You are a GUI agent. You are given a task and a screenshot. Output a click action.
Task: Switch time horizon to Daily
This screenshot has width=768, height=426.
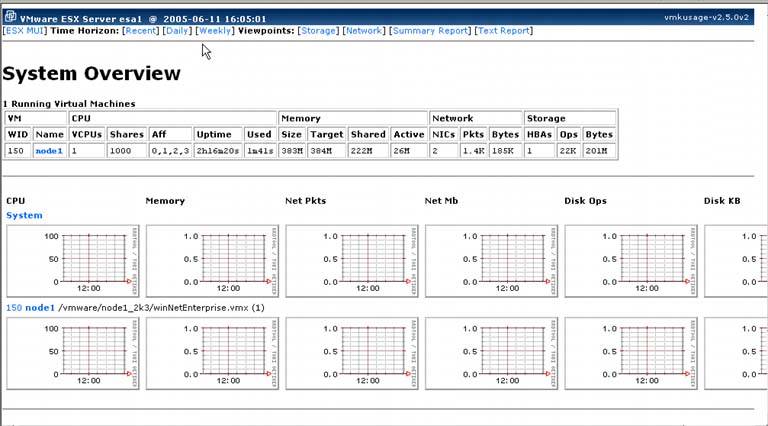(x=177, y=31)
